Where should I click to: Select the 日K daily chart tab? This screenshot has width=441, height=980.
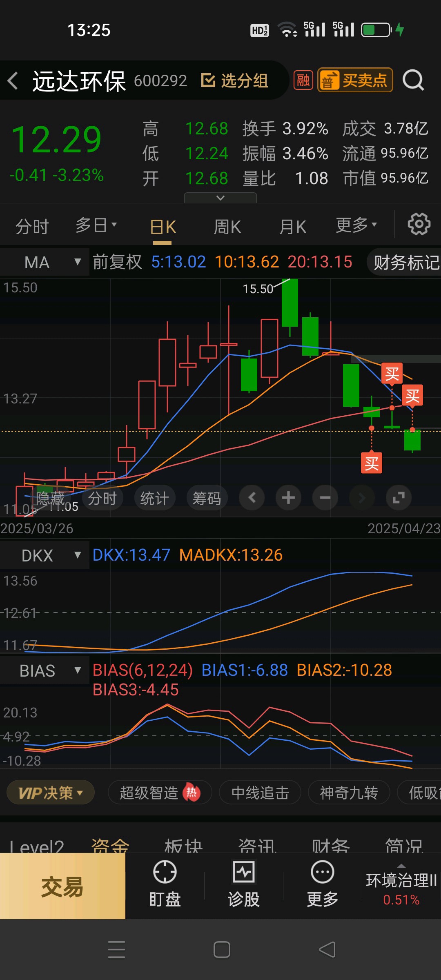click(163, 227)
